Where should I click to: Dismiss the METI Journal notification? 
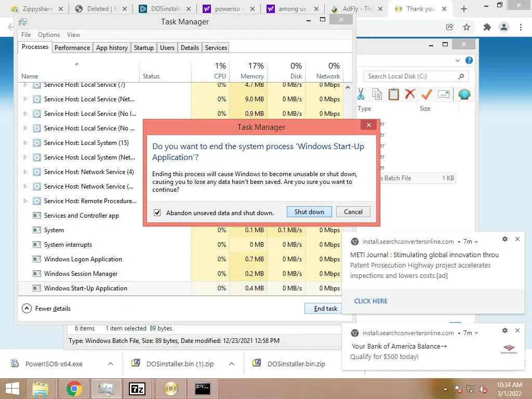click(517, 239)
